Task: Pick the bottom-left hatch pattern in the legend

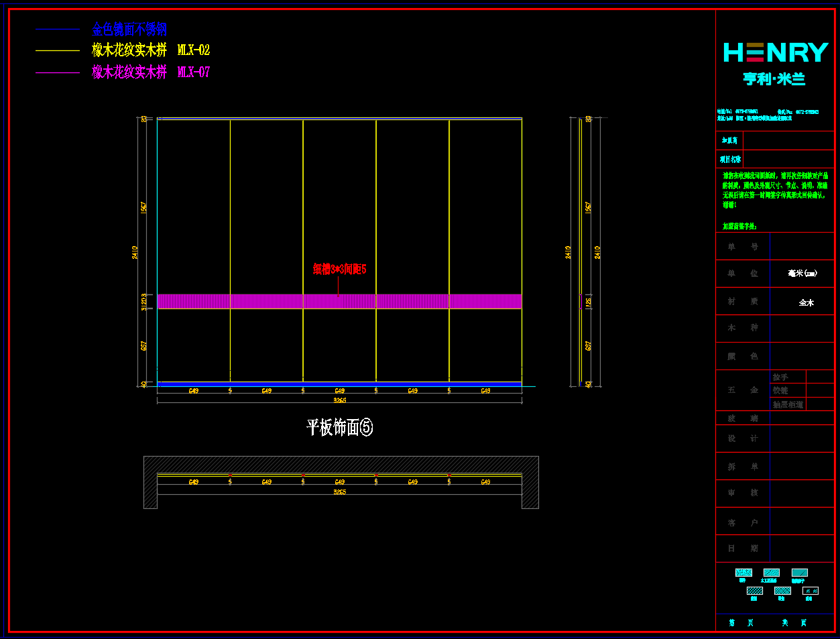Action: tap(754, 591)
